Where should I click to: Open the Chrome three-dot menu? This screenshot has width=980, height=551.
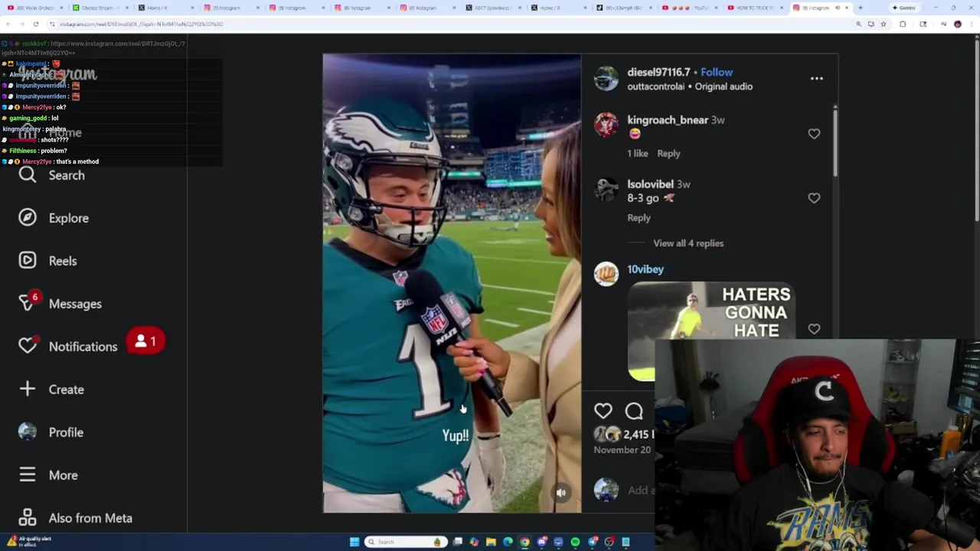pos(972,24)
